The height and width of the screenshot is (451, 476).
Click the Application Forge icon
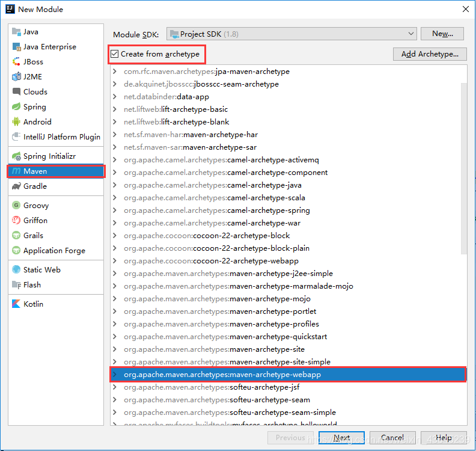point(16,250)
